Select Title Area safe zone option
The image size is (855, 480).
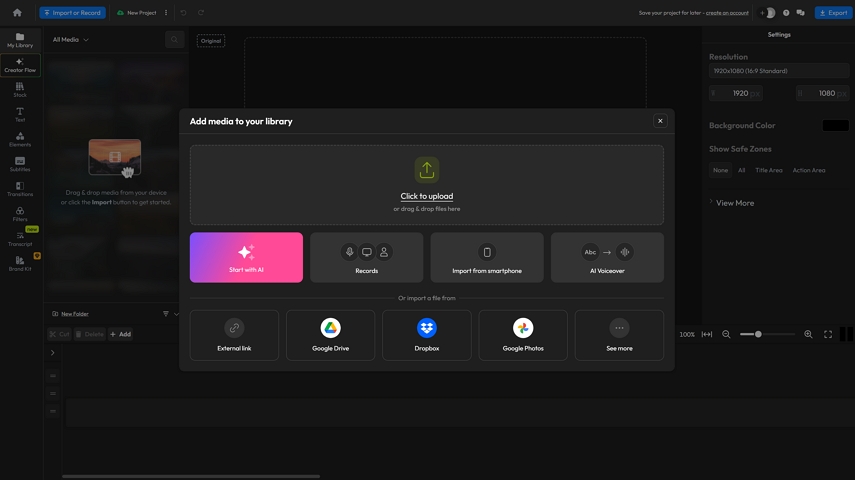coord(769,170)
